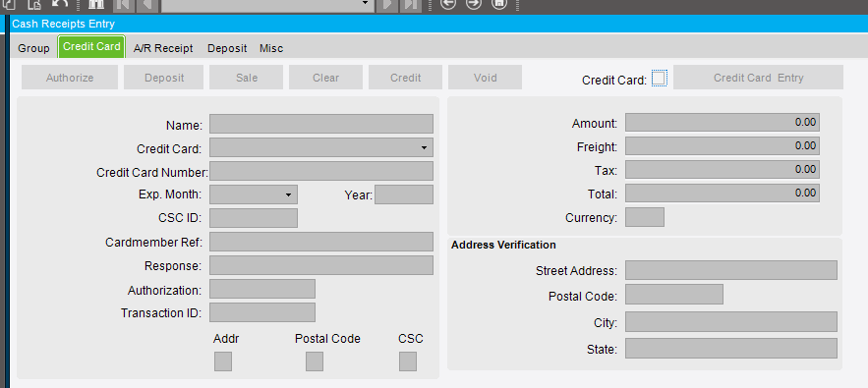Go to next record navigation arrow
Image resolution: width=868 pixels, height=388 pixels.
click(x=387, y=5)
